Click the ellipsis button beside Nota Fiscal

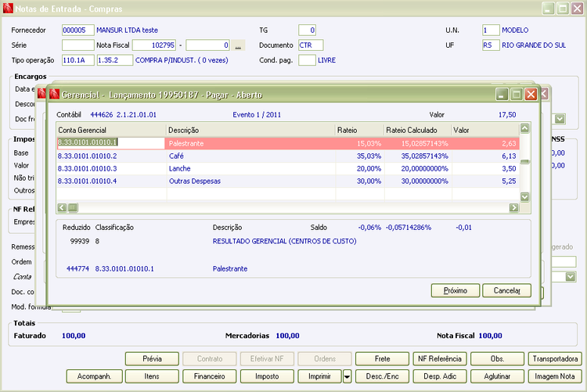click(238, 45)
